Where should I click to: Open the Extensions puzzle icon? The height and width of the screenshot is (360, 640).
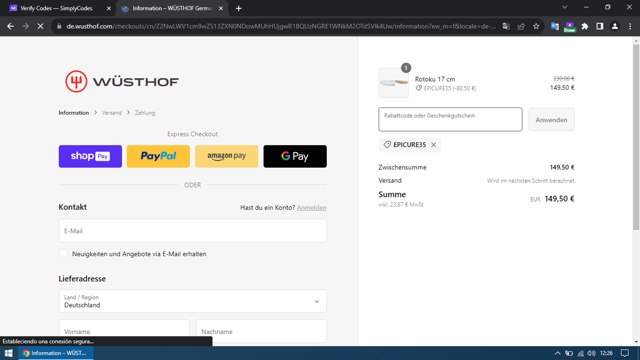585,26
